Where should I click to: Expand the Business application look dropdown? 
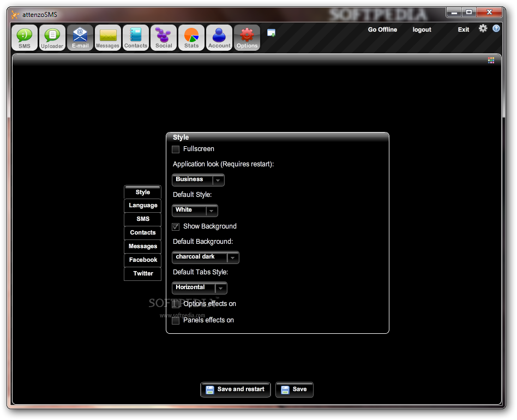(x=198, y=180)
